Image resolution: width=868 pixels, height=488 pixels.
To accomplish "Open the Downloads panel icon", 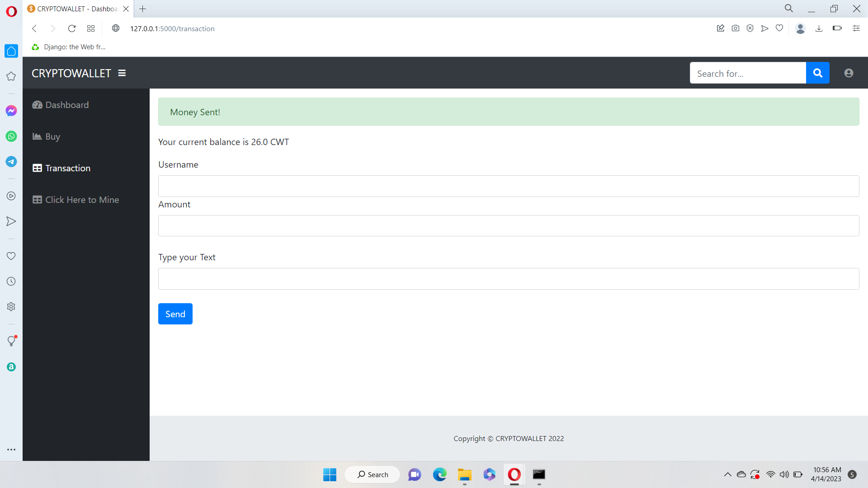I will pyautogui.click(x=819, y=28).
